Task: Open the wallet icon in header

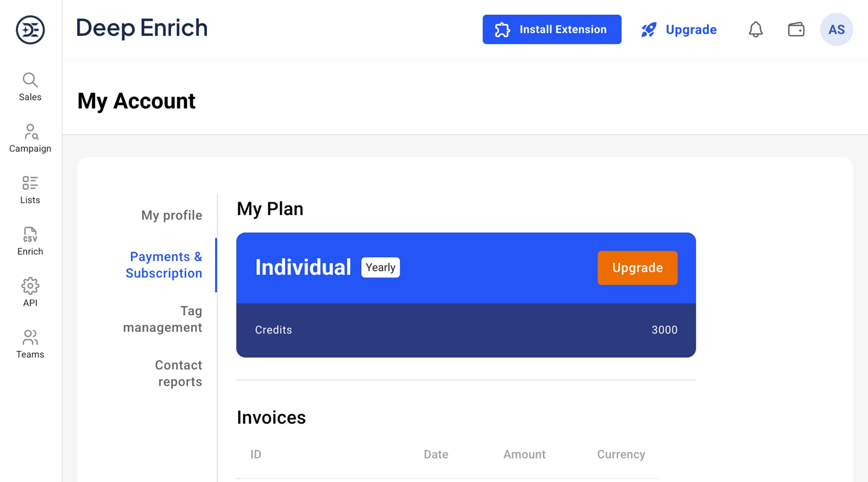Action: [x=796, y=30]
